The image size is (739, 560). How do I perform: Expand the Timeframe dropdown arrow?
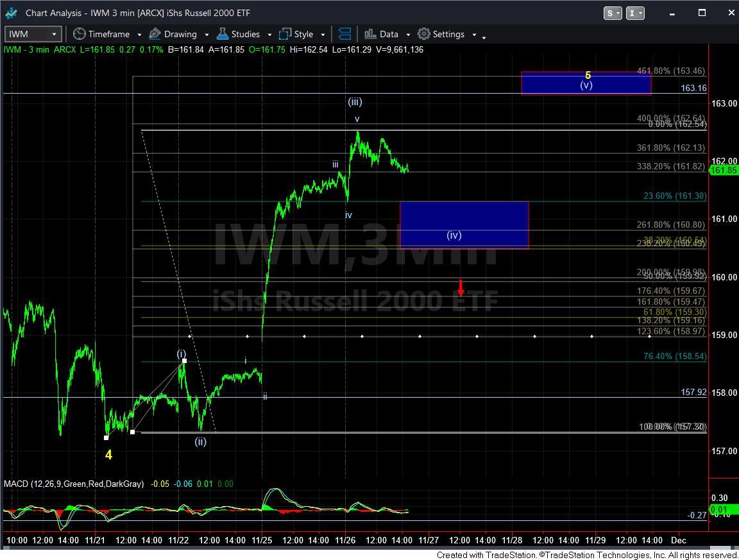(139, 35)
